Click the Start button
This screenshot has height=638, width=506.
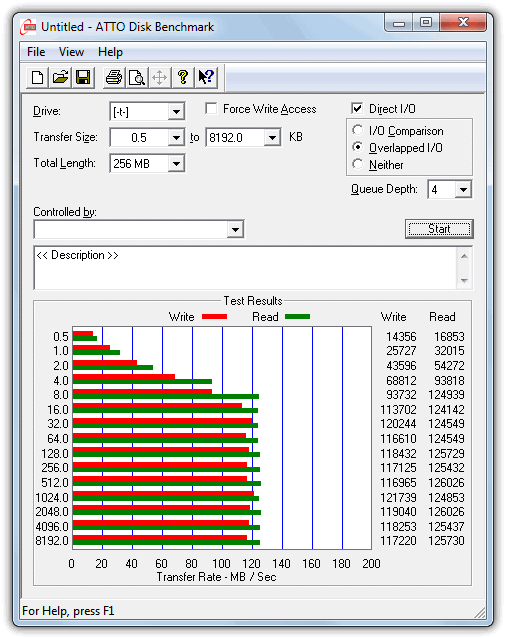click(439, 229)
